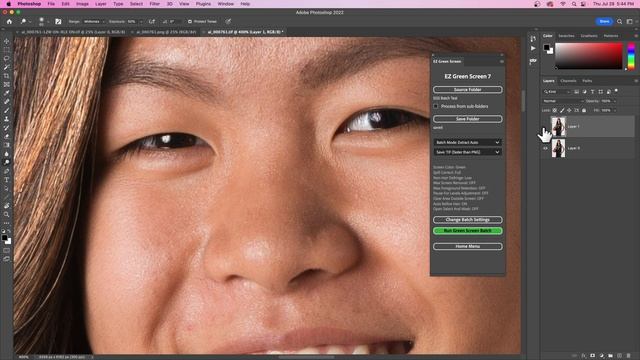Viewport: 640px width, 360px height.
Task: Open the brush settings panel icon
Action: [x=58, y=21]
